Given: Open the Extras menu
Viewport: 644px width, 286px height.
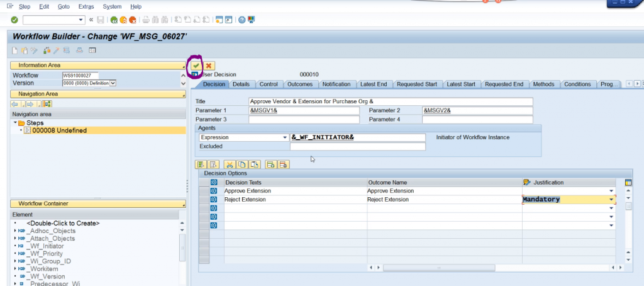Looking at the screenshot, I should point(86,6).
